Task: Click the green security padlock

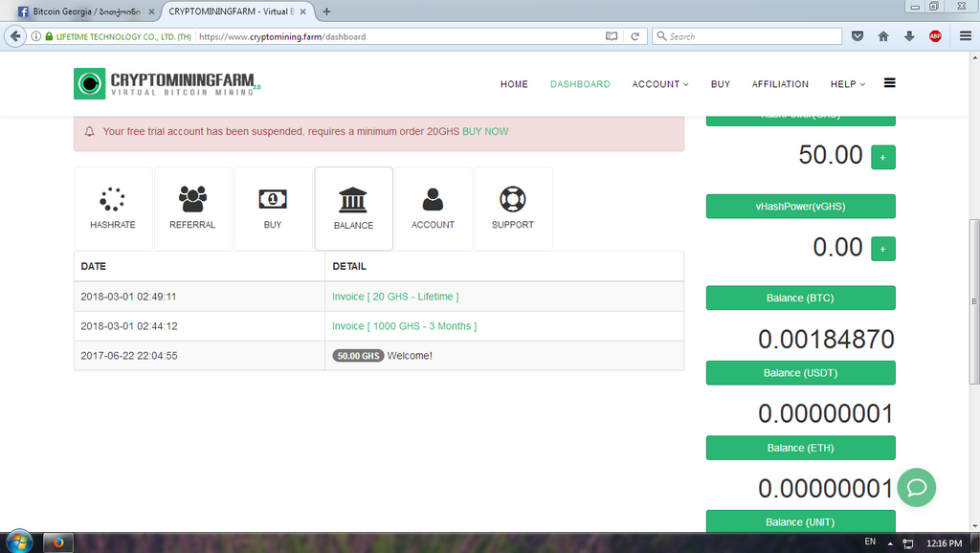Action: click(x=49, y=36)
